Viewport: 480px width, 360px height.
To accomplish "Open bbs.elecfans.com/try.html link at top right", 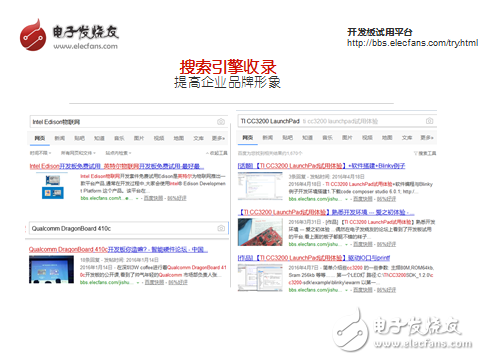I will [412, 43].
